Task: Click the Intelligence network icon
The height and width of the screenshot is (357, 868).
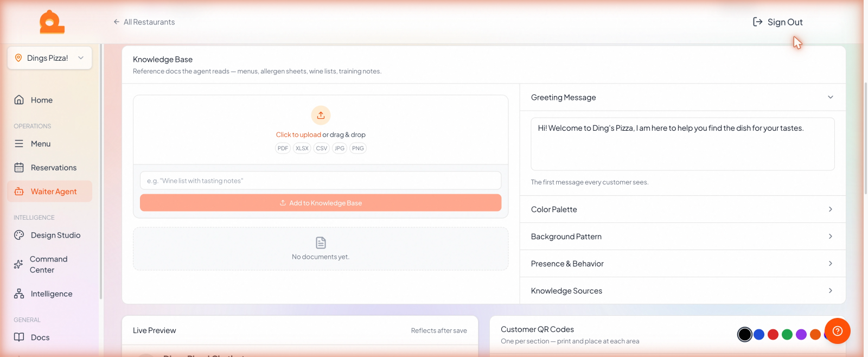Action: click(19, 294)
